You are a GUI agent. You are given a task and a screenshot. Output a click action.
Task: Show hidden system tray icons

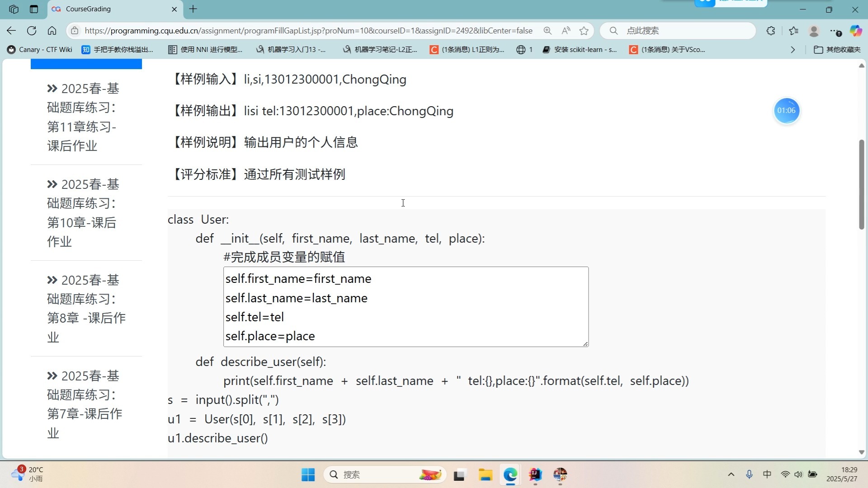point(731,474)
